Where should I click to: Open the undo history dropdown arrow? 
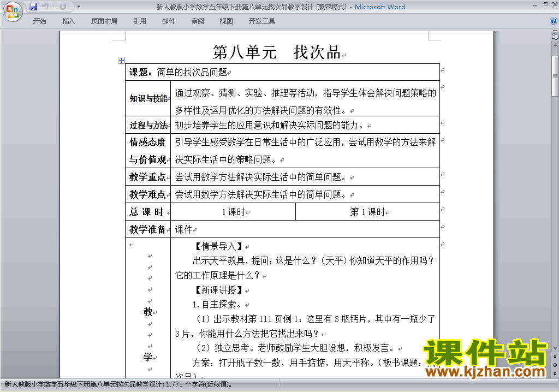pyautogui.click(x=53, y=7)
